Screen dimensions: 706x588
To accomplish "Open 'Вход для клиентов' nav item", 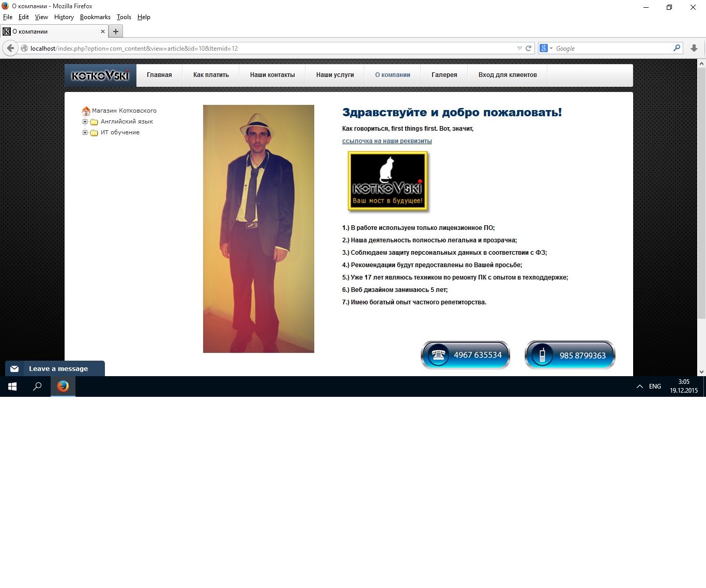I will point(508,75).
